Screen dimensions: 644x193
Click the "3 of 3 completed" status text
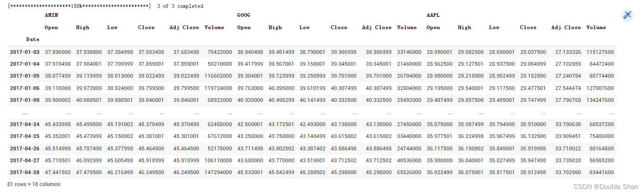pyautogui.click(x=180, y=6)
